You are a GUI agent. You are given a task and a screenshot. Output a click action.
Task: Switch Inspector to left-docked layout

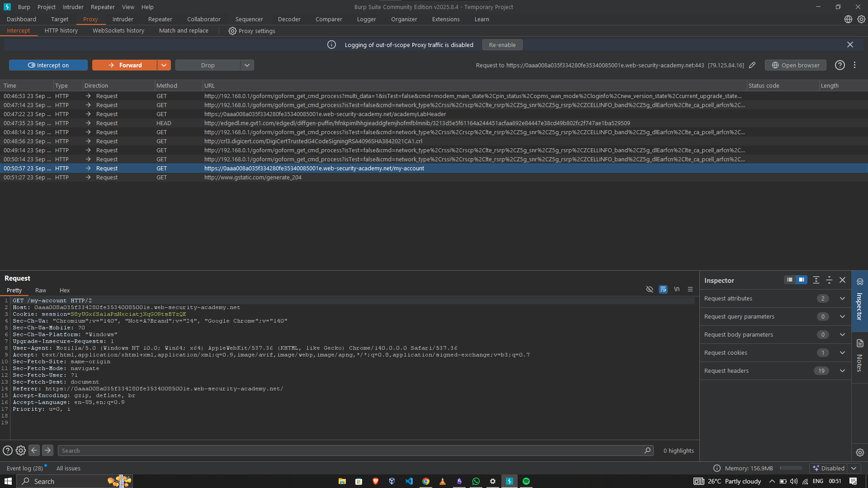(x=790, y=280)
